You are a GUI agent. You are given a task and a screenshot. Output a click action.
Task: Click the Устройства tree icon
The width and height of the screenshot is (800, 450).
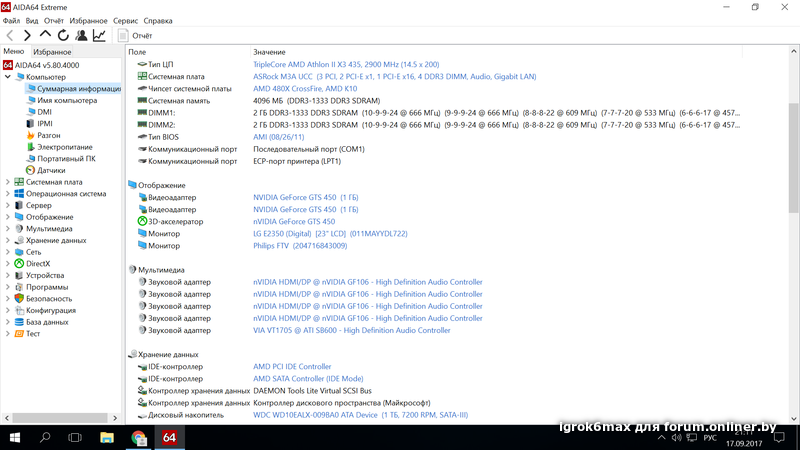[x=19, y=276]
